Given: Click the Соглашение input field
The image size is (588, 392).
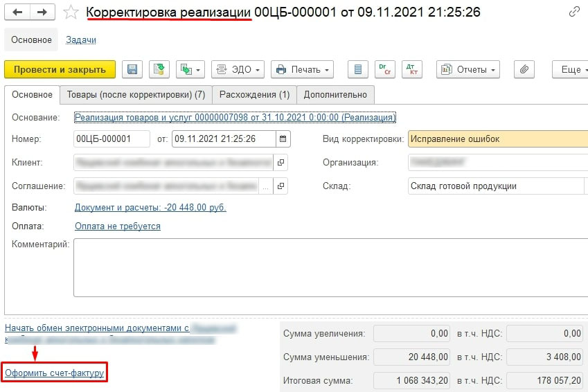Looking at the screenshot, I should click(x=166, y=186).
